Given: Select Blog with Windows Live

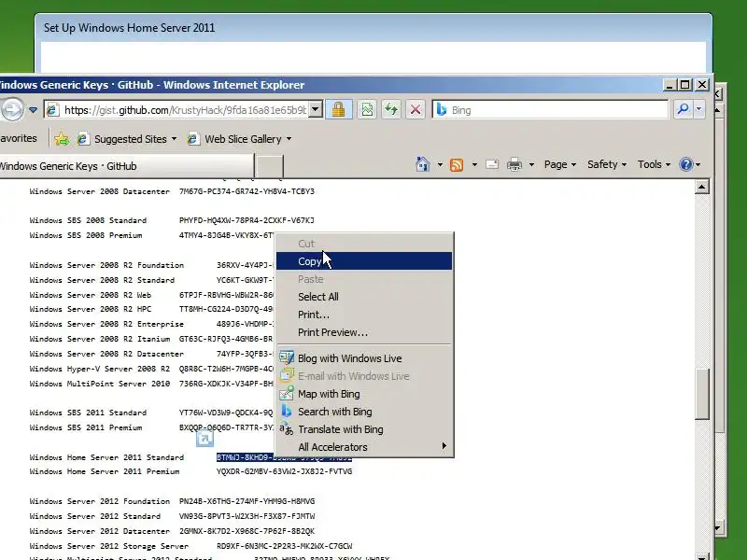Looking at the screenshot, I should coord(364,358).
